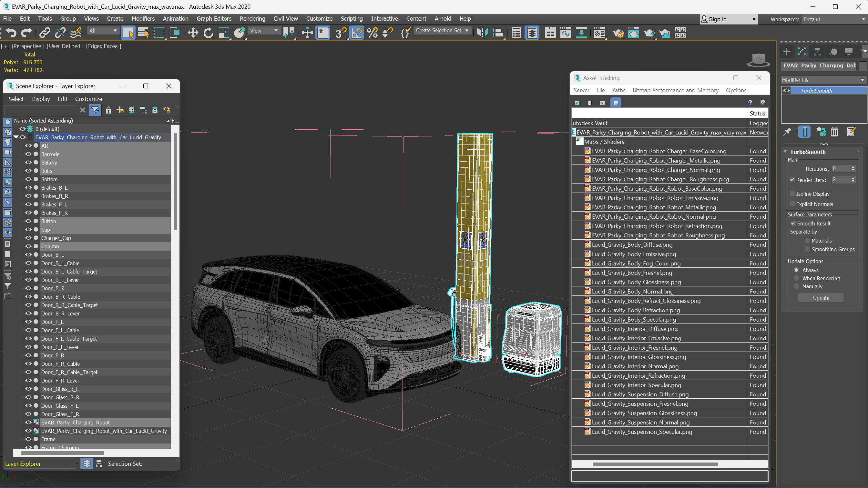Open Layer Explorer selector dropdown
This screenshot has height=488, width=868.
tap(41, 464)
